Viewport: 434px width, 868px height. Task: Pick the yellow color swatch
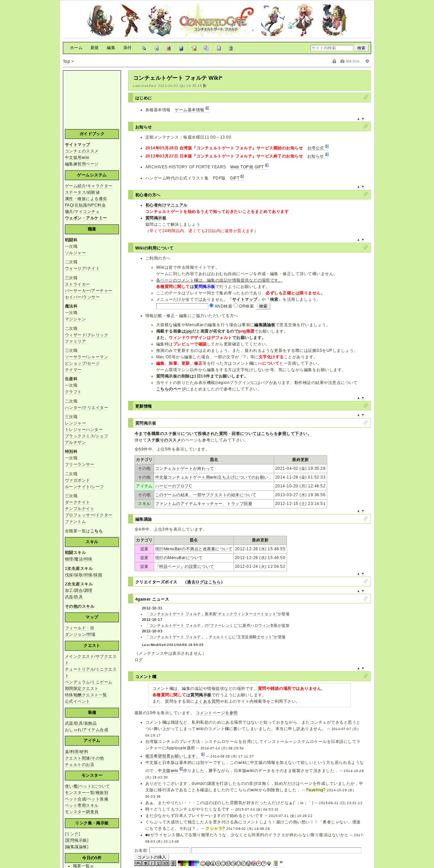(x=187, y=864)
